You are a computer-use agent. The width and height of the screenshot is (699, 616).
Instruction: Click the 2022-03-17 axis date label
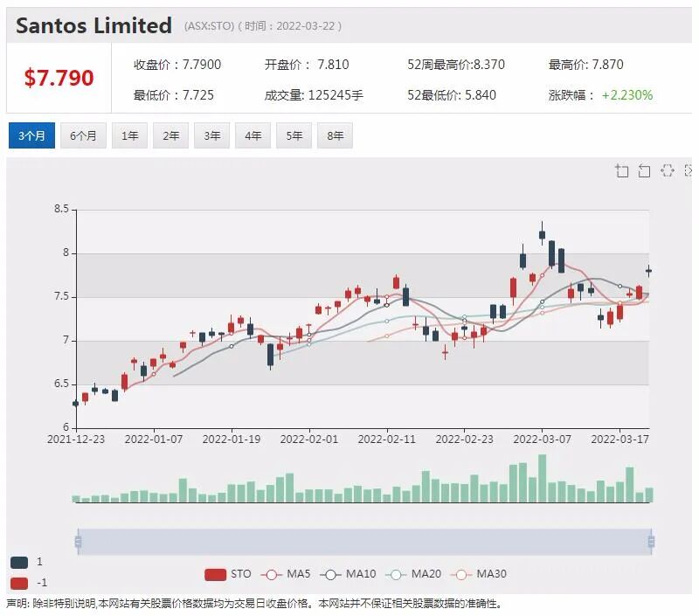click(619, 439)
